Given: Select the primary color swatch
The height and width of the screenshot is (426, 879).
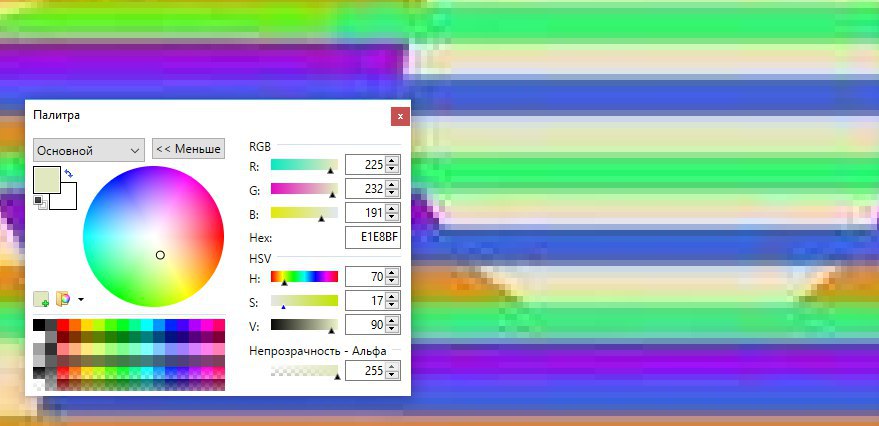Looking at the screenshot, I should [x=47, y=180].
